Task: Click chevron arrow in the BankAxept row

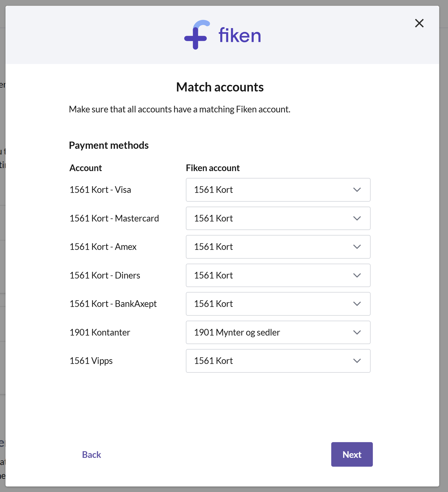Action: click(357, 304)
